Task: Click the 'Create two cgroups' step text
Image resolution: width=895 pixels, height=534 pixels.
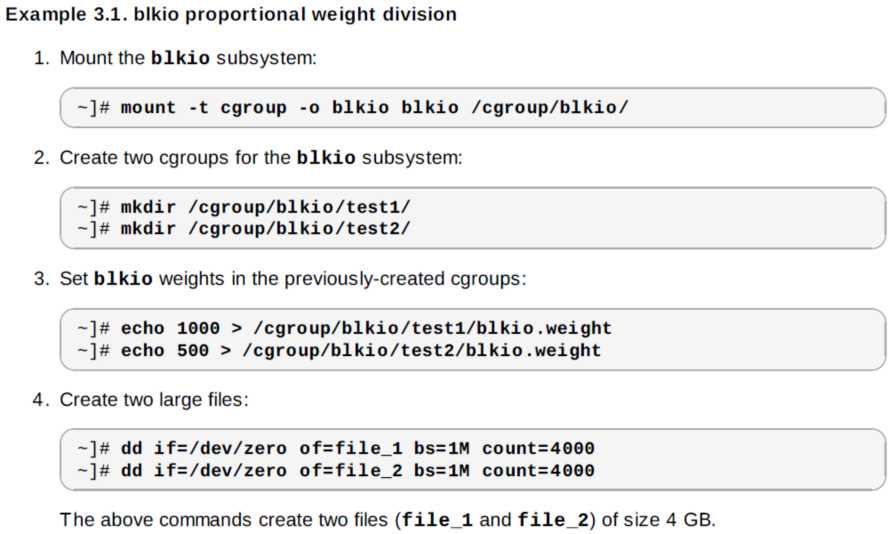Action: (260, 158)
